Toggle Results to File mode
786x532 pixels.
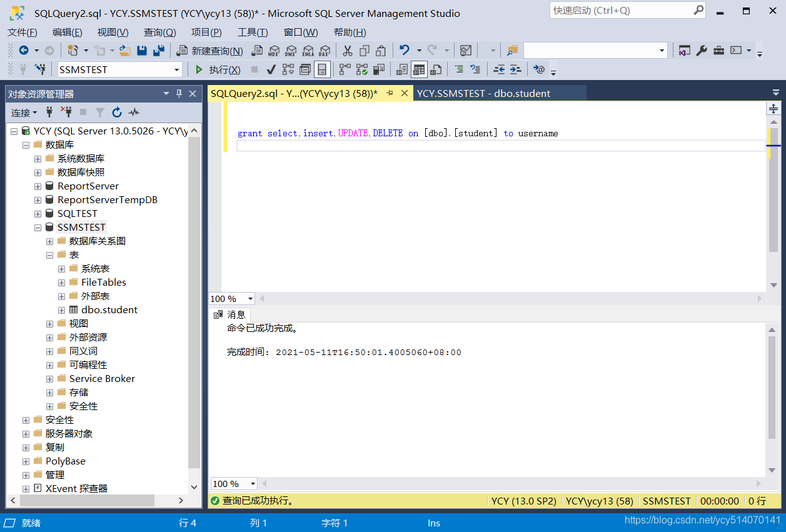(x=436, y=69)
